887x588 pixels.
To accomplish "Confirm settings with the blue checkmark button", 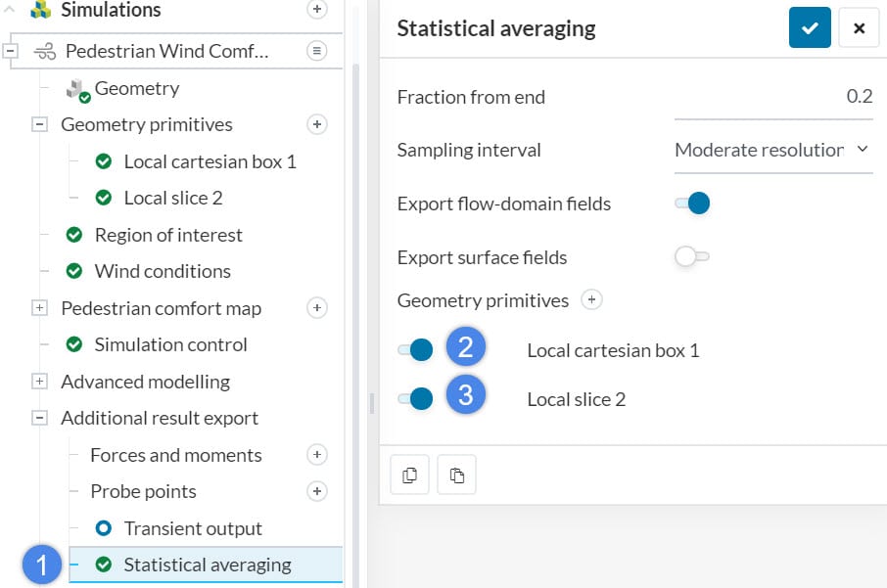I will (x=810, y=27).
